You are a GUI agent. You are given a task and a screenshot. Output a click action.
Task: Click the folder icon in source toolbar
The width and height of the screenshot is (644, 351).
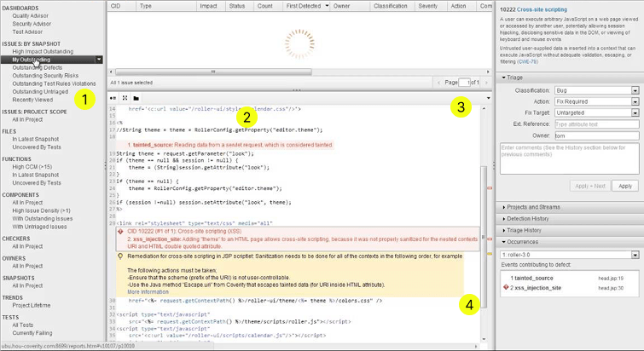click(x=136, y=98)
